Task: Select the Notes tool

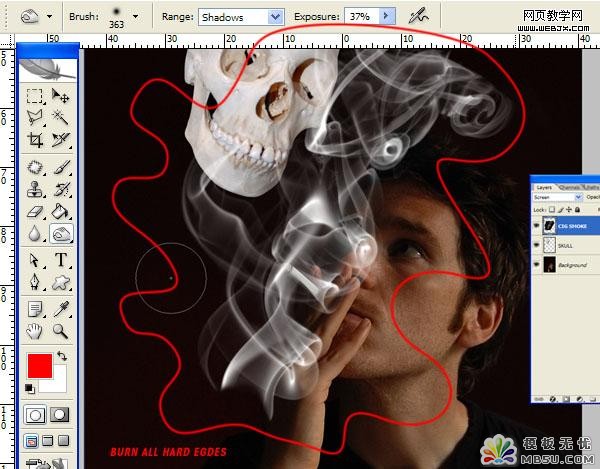Action: tap(34, 309)
